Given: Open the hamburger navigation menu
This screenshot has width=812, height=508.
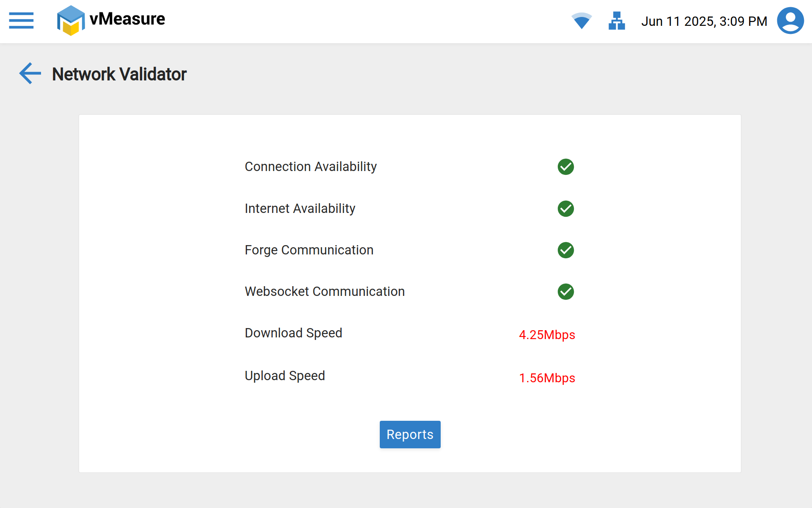Looking at the screenshot, I should pos(21,20).
